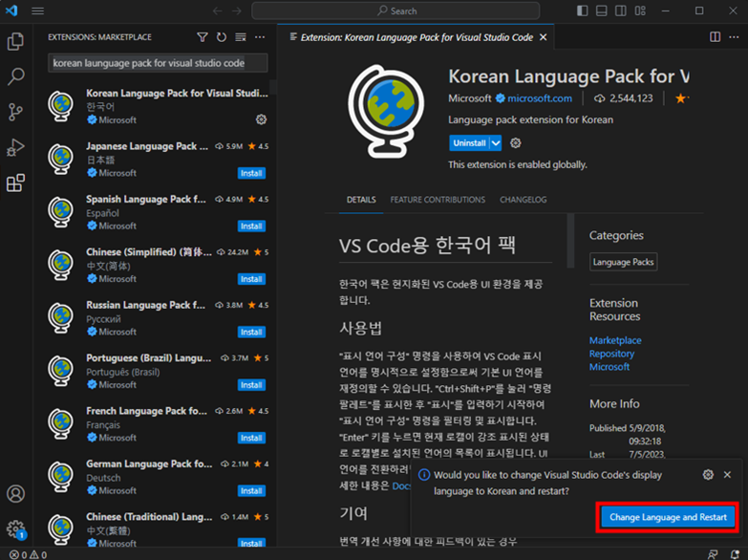
Task: Install the Japanese Language Pack
Action: (x=251, y=173)
